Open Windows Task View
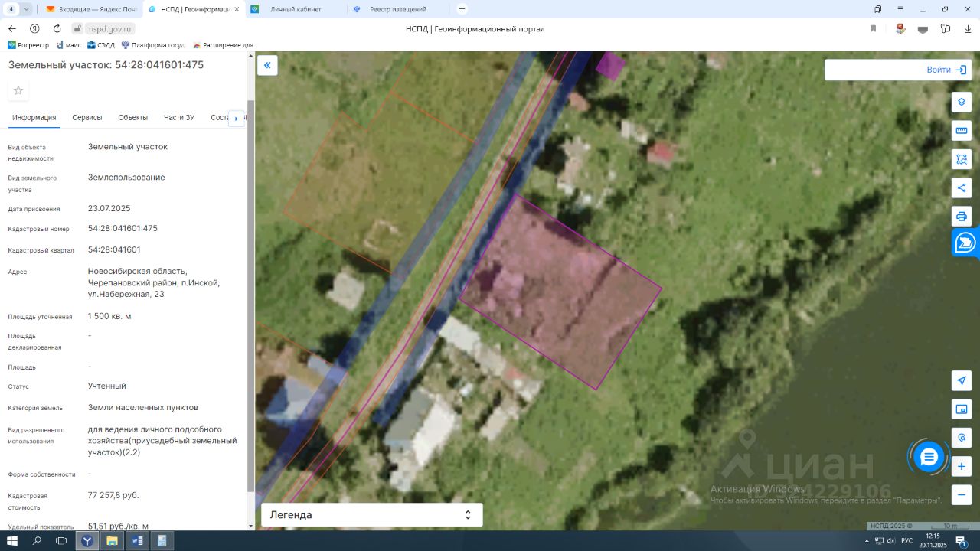 pos(61,541)
